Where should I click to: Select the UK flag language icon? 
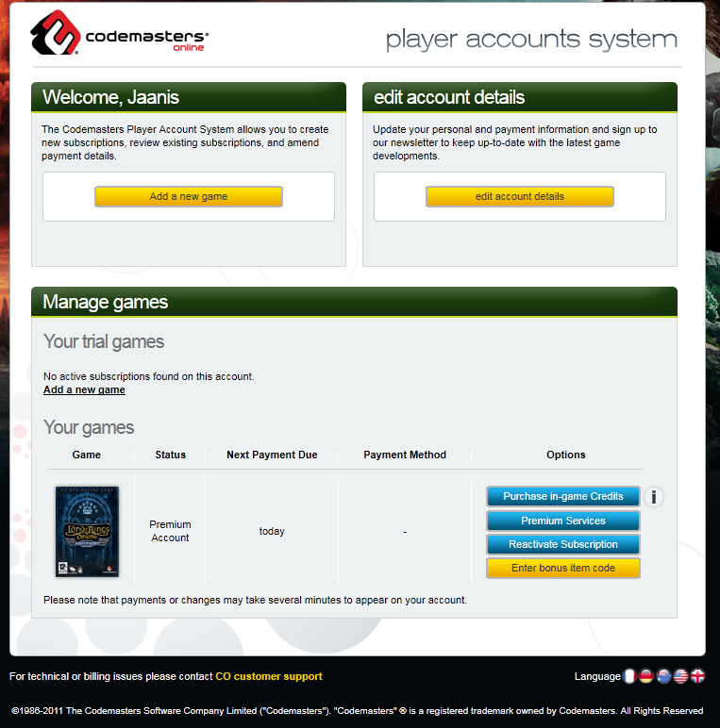click(x=697, y=676)
